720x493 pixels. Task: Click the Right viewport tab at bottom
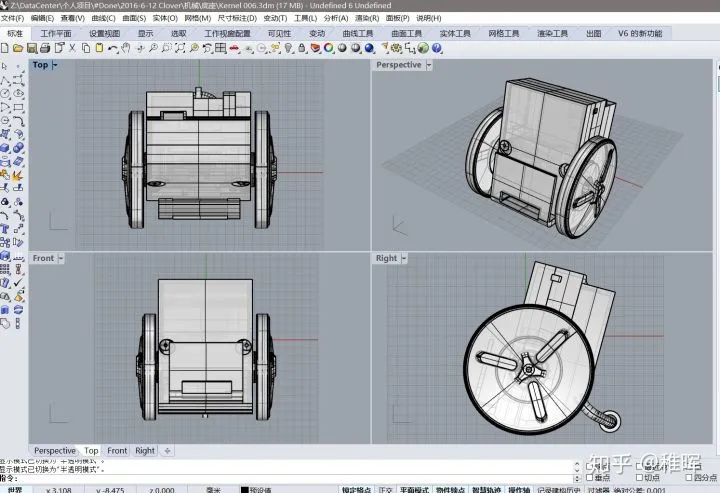click(x=145, y=451)
